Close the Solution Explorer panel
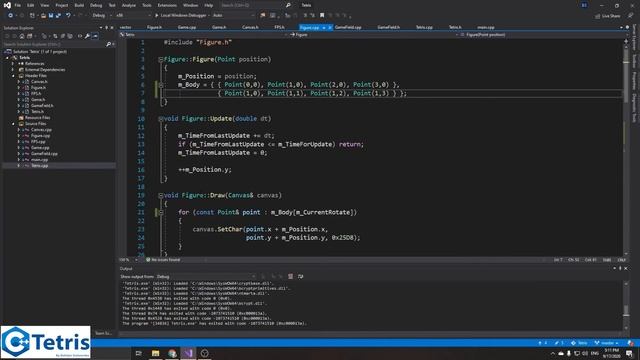Viewport: 640px width, 360px height. tap(112, 28)
